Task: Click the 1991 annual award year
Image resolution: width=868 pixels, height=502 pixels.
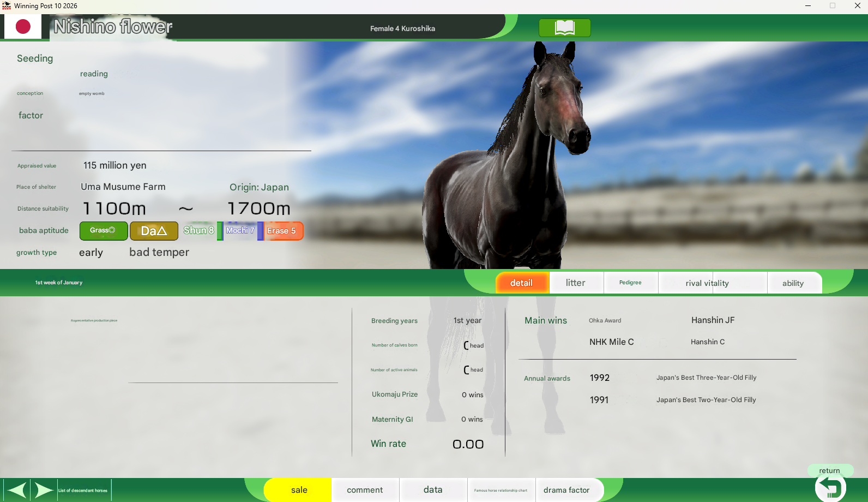Action: pyautogui.click(x=599, y=400)
